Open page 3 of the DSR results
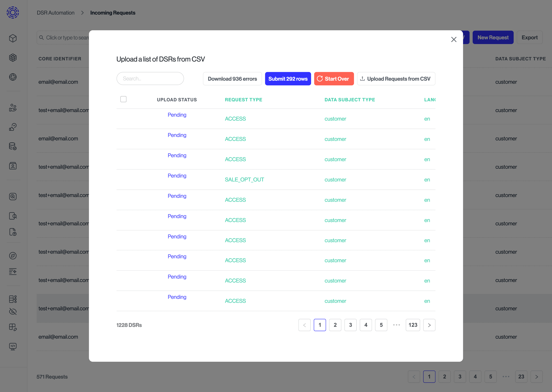 pos(350,325)
